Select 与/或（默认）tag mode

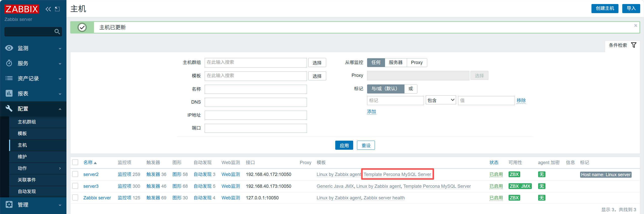click(x=386, y=89)
